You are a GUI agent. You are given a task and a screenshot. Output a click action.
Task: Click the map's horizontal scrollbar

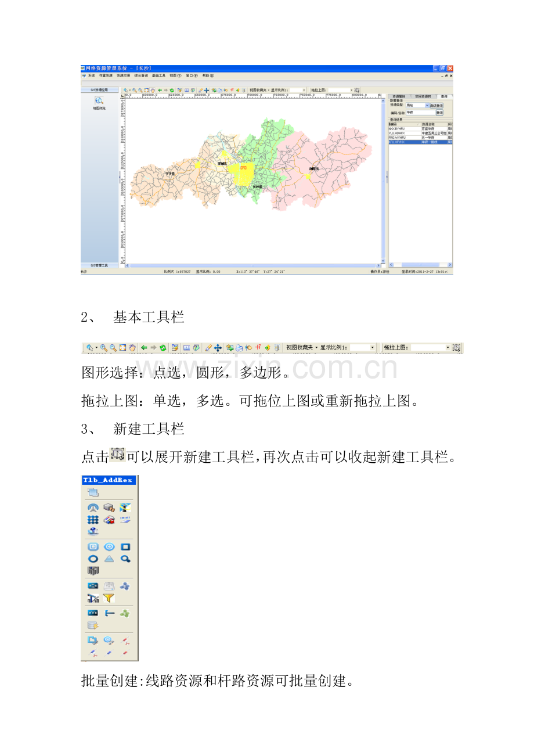pos(252,265)
